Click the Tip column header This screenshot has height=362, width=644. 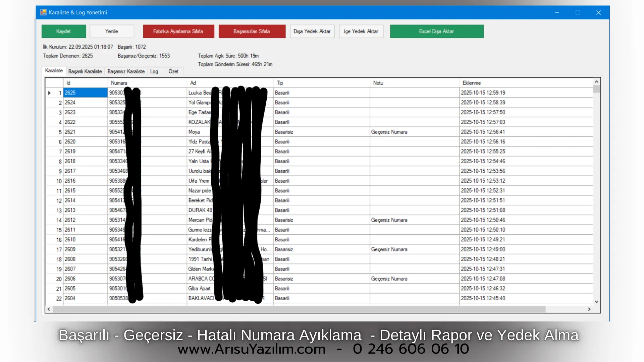click(x=280, y=83)
